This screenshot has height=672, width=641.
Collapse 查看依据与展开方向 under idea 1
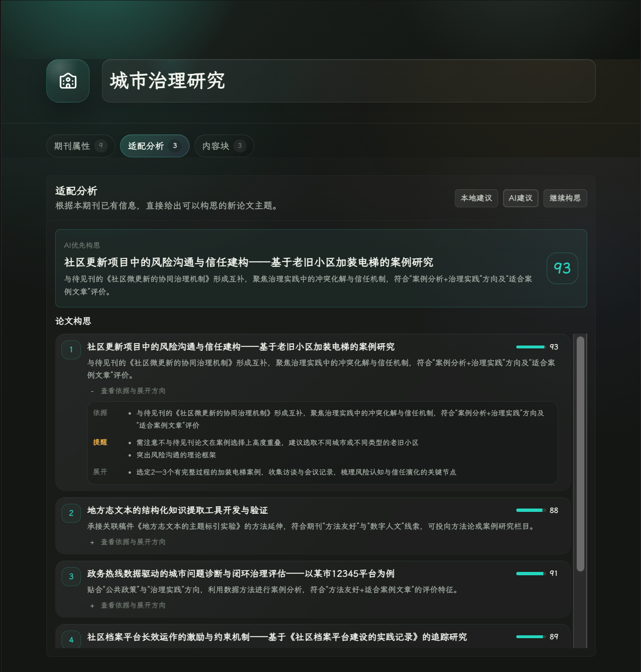[x=129, y=391]
